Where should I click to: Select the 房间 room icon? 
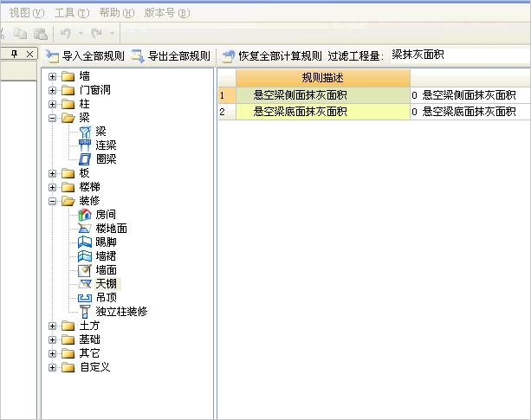pos(85,215)
